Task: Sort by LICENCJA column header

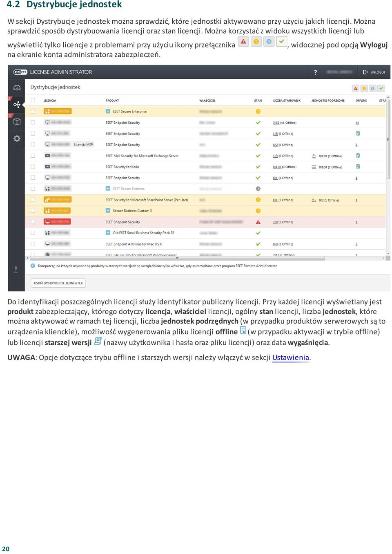Action: pos(50,101)
